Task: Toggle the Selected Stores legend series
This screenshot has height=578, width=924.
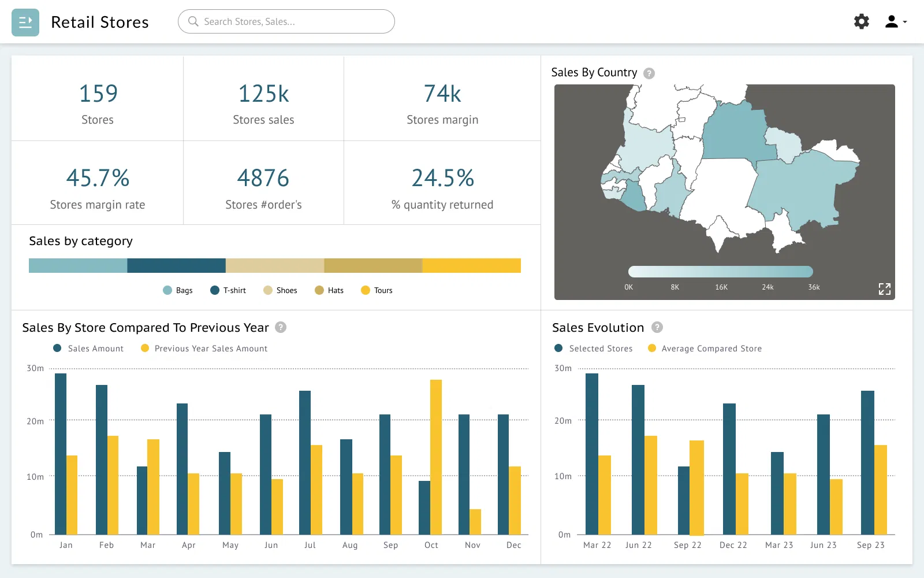Action: [594, 349]
